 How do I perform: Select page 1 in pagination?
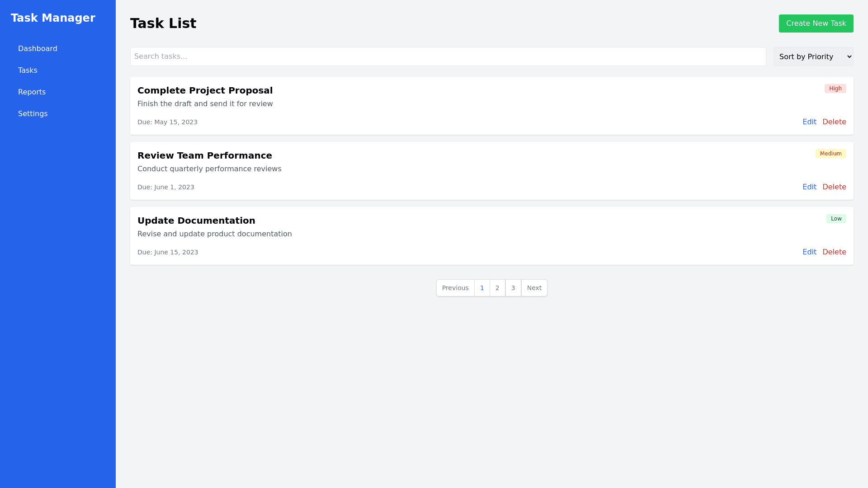482,288
